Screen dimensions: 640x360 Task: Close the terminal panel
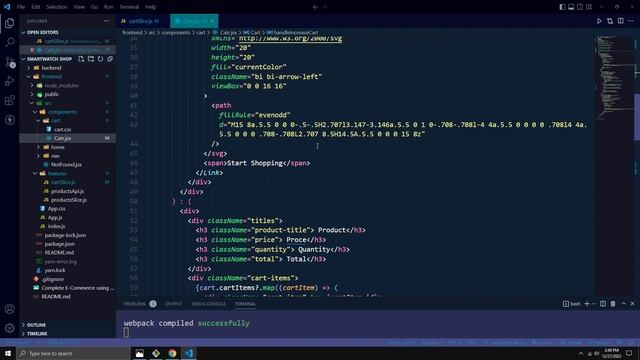coord(632,304)
